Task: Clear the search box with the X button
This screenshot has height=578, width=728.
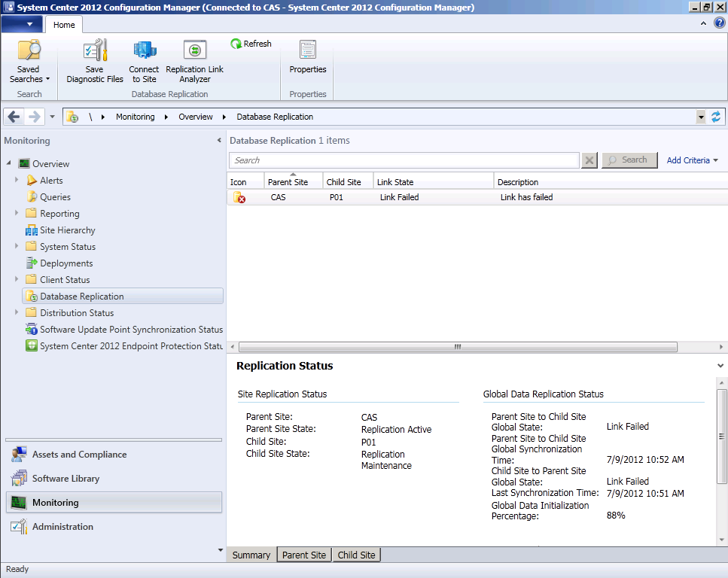Action: [589, 160]
